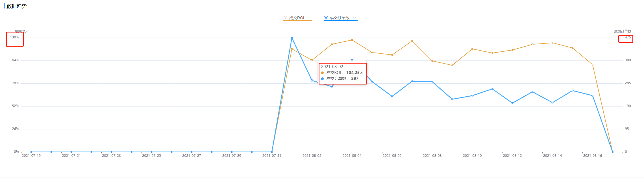Click the right axis label 95
This screenshot has height=178, width=644.
627,129
